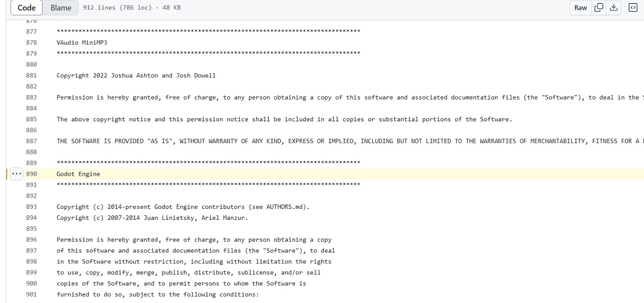Screen dimensions: 644x303
Task: Select line number 893
Action: pyautogui.click(x=31, y=207)
